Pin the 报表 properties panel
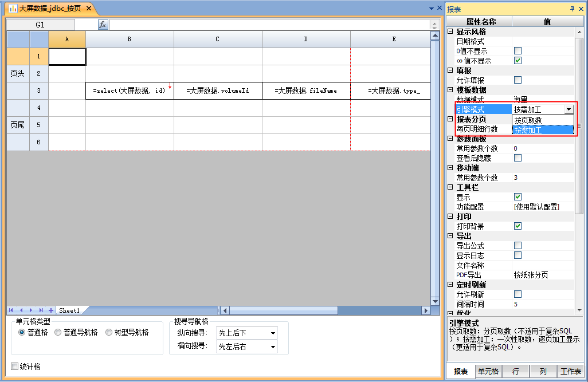588x382 pixels. 571,9
